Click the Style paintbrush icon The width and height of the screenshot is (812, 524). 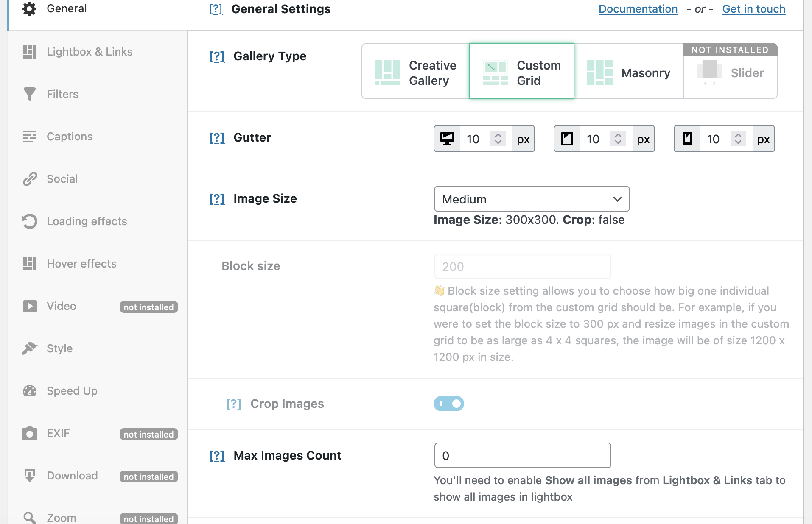30,348
